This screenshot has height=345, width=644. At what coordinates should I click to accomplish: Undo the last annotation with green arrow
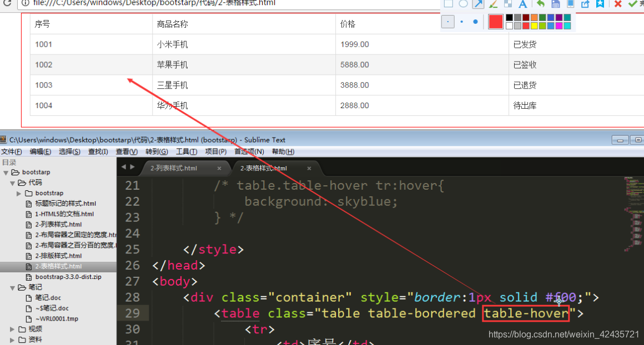541,4
